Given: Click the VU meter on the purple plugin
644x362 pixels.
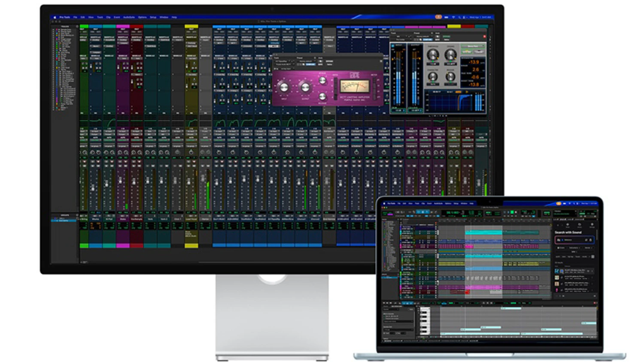Looking at the screenshot, I should pos(355,87).
